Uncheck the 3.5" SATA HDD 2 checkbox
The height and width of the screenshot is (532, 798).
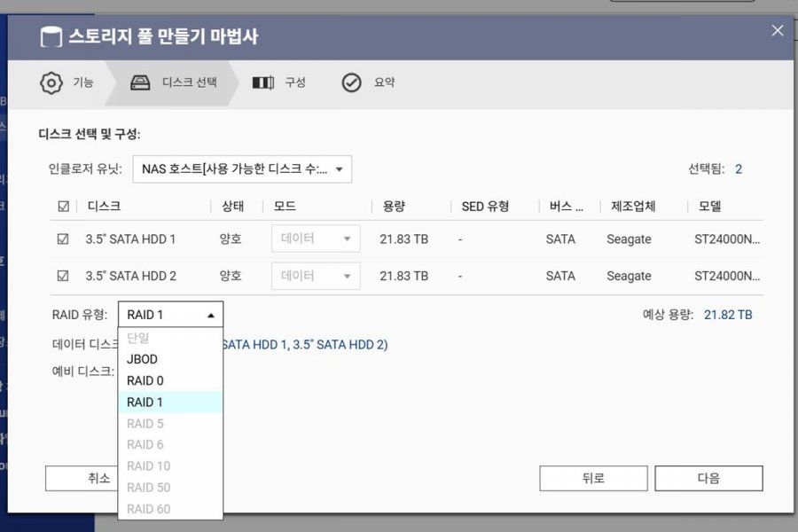click(63, 276)
